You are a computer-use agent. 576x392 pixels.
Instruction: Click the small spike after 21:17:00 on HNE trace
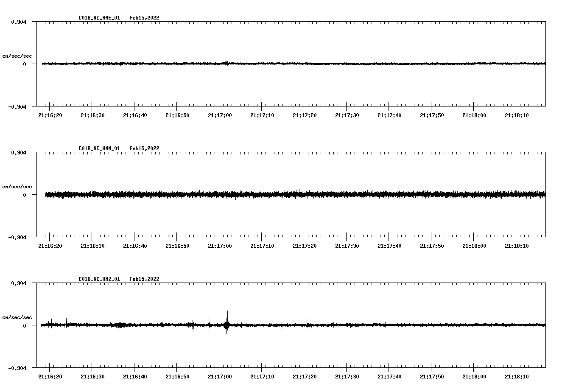click(228, 64)
